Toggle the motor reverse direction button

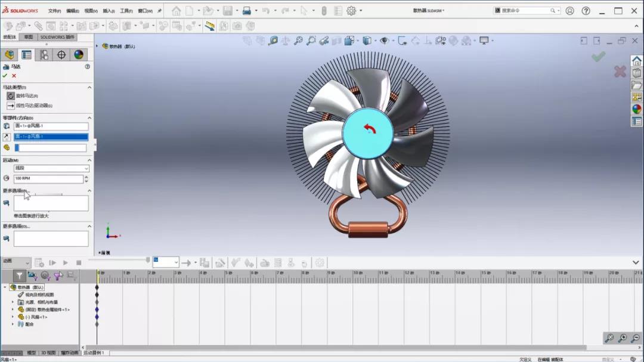7,137
